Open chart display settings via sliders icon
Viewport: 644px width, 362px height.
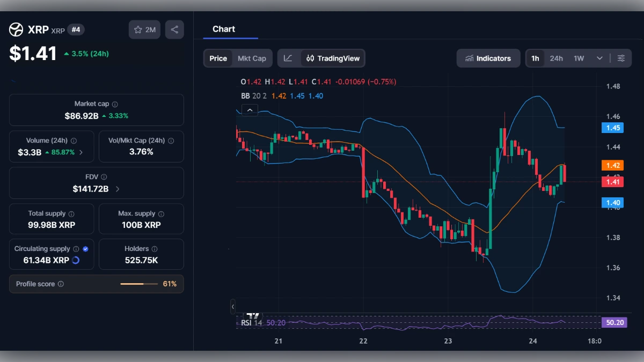621,58
